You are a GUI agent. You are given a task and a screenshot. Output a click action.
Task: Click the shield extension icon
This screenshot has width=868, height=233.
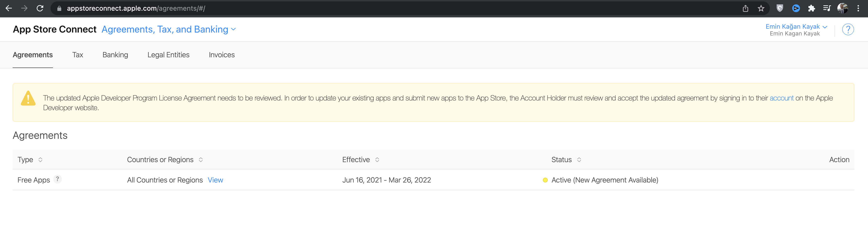click(780, 8)
